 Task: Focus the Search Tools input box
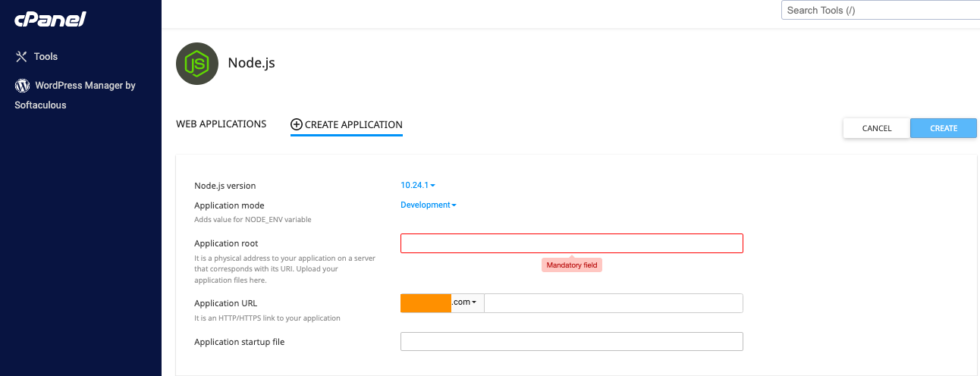(880, 11)
